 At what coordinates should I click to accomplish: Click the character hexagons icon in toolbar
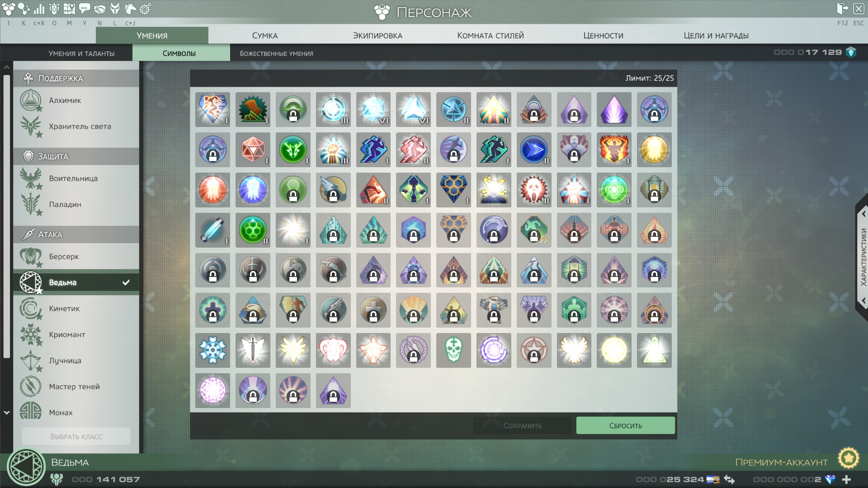(x=9, y=9)
